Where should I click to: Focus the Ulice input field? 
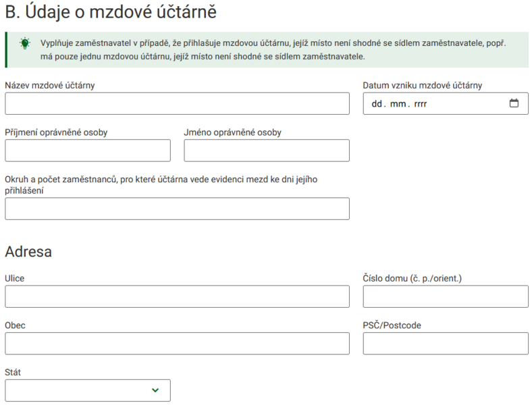(x=177, y=296)
